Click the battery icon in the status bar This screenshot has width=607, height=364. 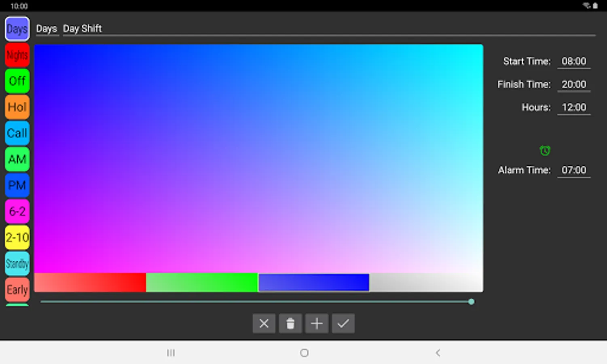tap(595, 6)
